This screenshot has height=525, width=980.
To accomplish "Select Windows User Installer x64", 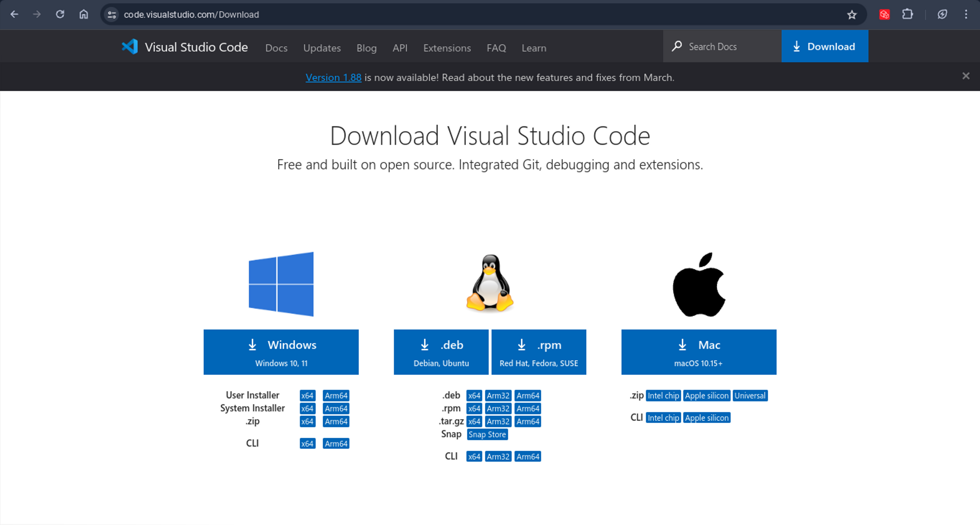I will (x=307, y=396).
